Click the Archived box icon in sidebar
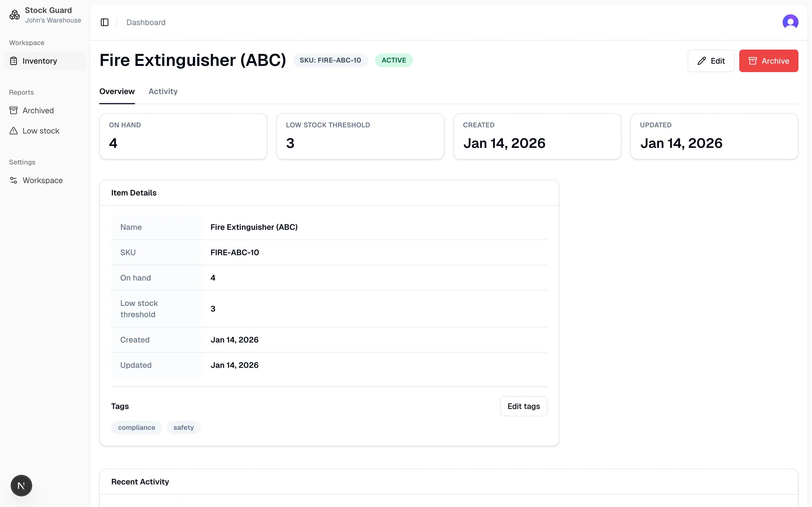 14,110
